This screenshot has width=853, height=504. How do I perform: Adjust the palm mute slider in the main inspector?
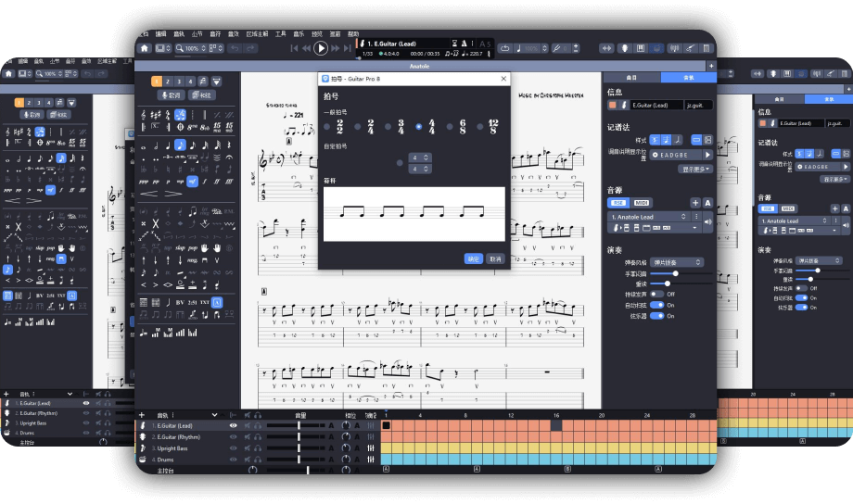click(x=675, y=273)
